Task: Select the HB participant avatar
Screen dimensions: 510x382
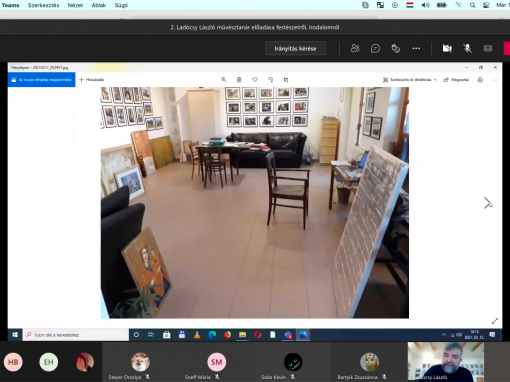Action: click(x=13, y=362)
